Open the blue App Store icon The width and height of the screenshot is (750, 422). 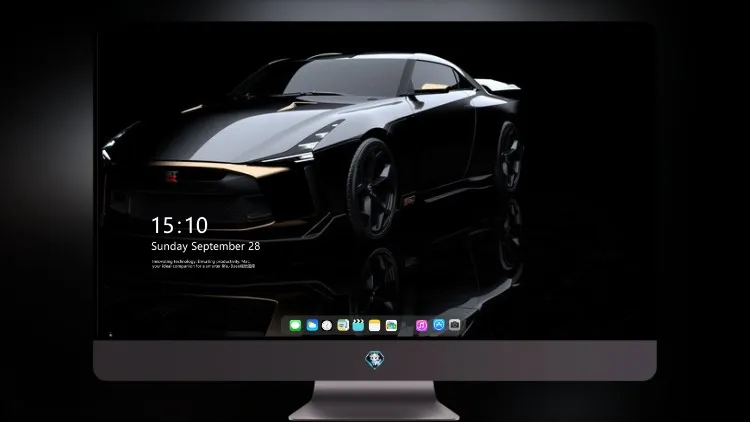(x=439, y=325)
